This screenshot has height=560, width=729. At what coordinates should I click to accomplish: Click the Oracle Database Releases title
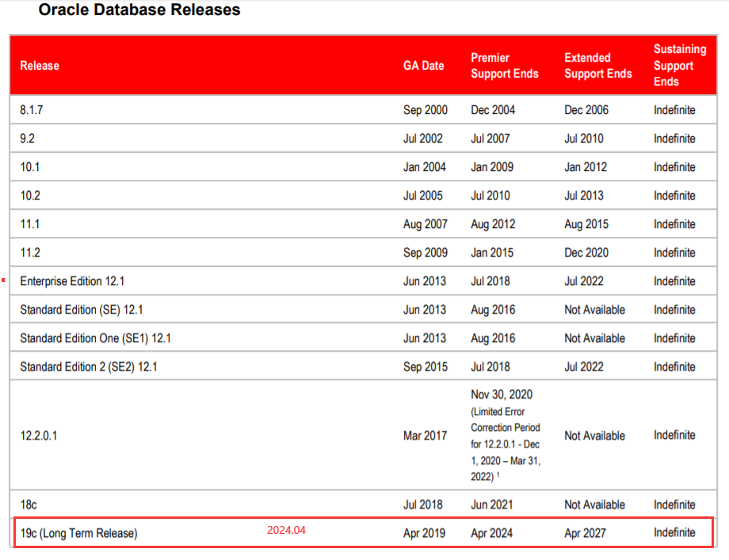click(139, 10)
